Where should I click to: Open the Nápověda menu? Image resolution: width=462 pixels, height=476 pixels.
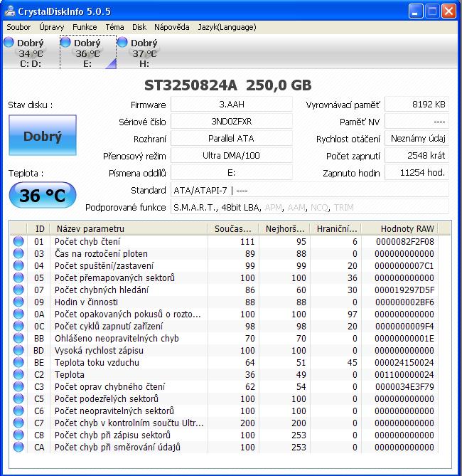click(x=172, y=27)
